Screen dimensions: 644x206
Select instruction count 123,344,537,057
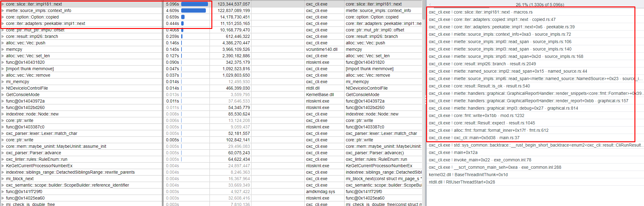[234, 4]
